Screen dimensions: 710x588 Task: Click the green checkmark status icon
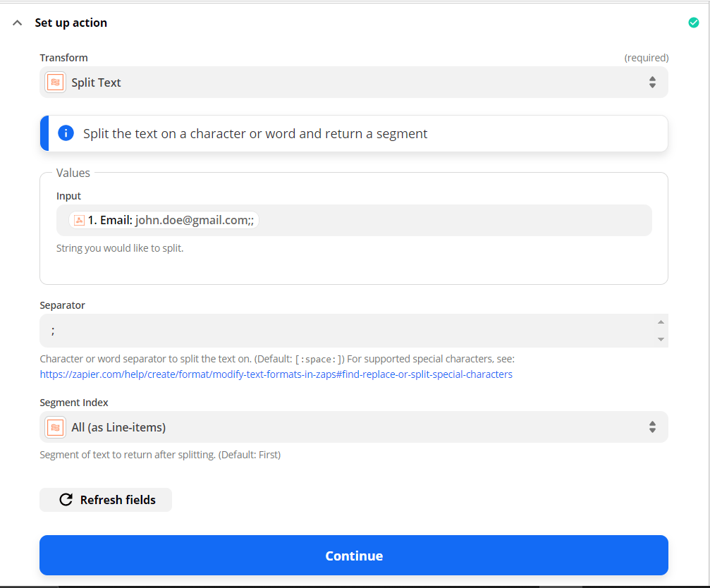pos(693,23)
